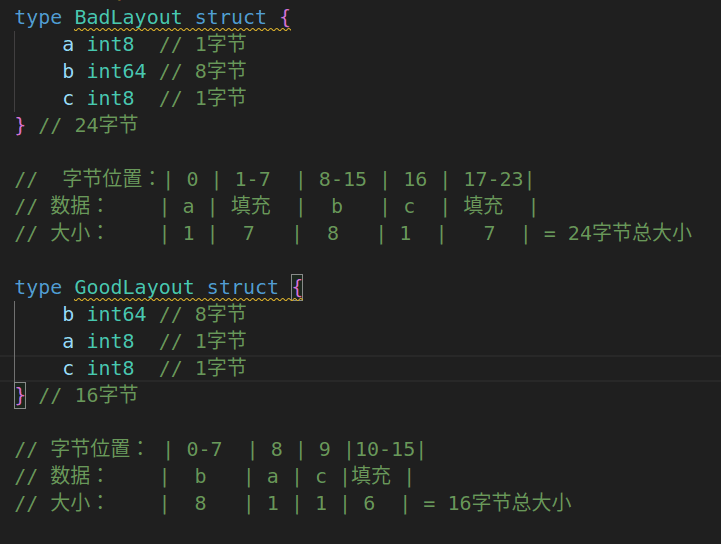Click the type keyword before BadLayout

[38, 17]
